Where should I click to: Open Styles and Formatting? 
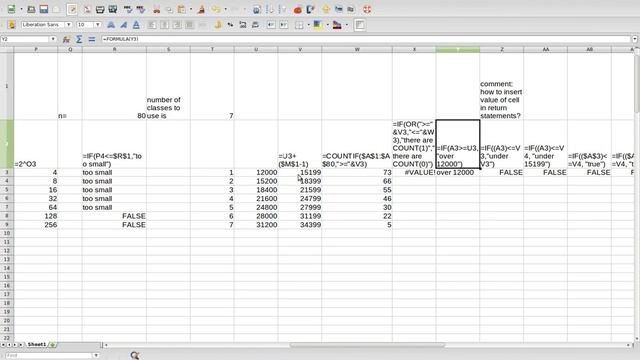tap(11, 25)
